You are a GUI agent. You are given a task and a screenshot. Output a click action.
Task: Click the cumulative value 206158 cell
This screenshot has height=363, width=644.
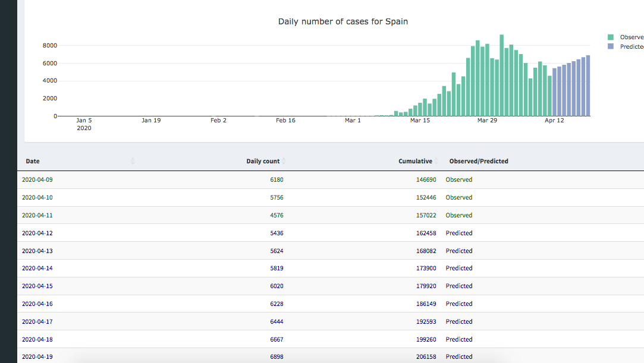click(x=426, y=356)
